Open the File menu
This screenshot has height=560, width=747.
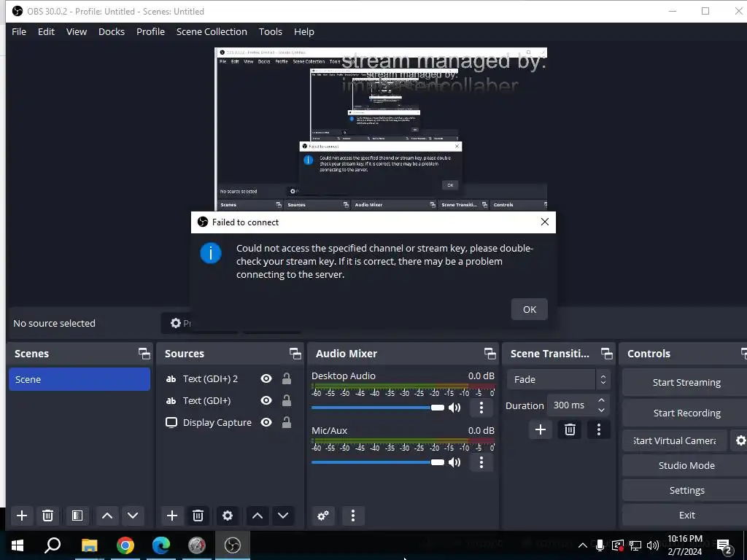19,31
